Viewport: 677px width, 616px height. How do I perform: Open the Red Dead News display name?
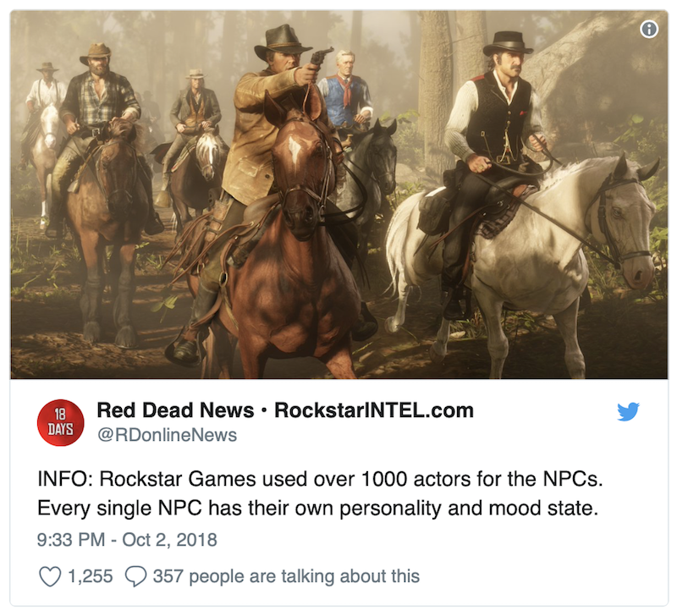(x=175, y=410)
